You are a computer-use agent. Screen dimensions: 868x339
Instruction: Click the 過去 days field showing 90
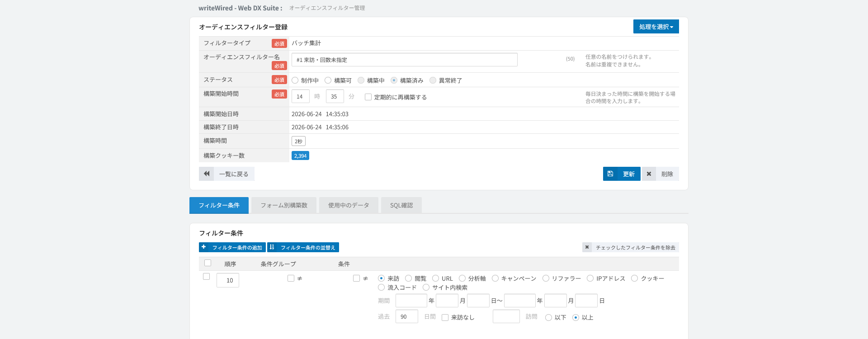click(407, 316)
